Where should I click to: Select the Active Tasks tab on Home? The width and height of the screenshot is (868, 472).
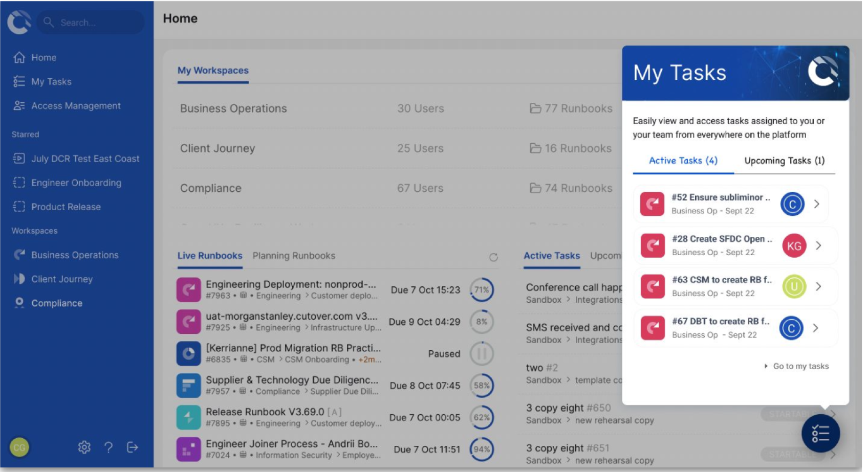(552, 256)
